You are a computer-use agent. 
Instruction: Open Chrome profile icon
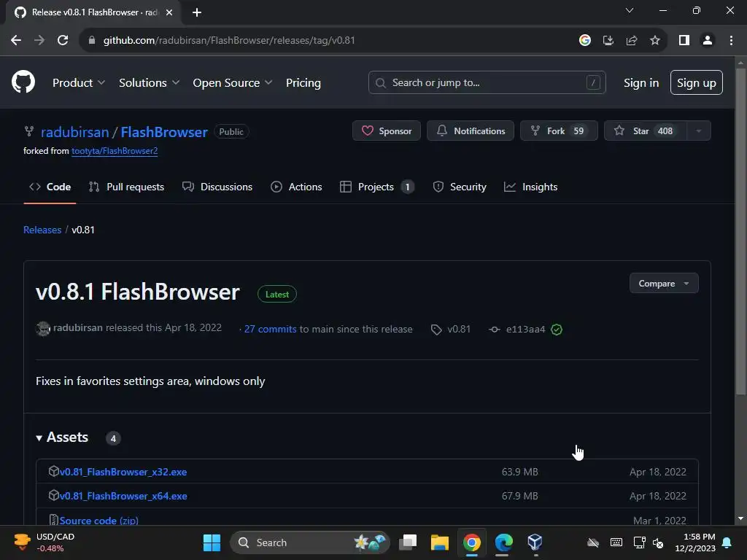[x=708, y=41]
